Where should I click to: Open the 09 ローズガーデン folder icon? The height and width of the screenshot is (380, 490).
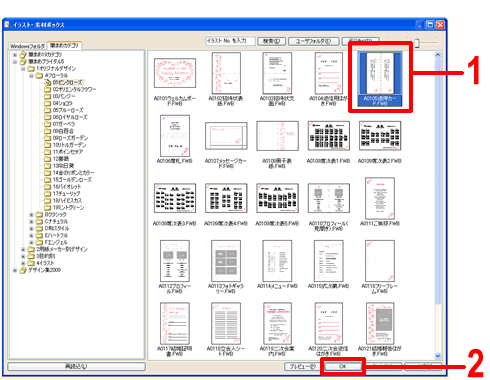[x=48, y=138]
